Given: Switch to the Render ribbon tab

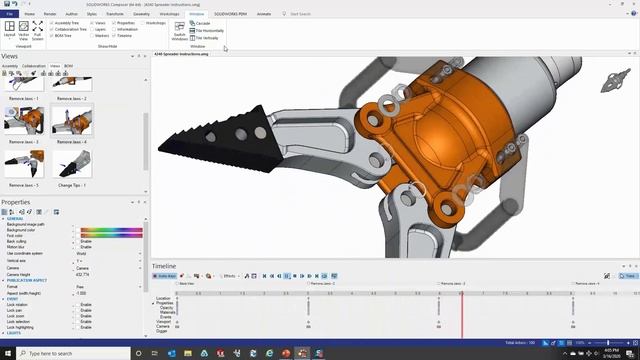Looking at the screenshot, I should [x=50, y=14].
